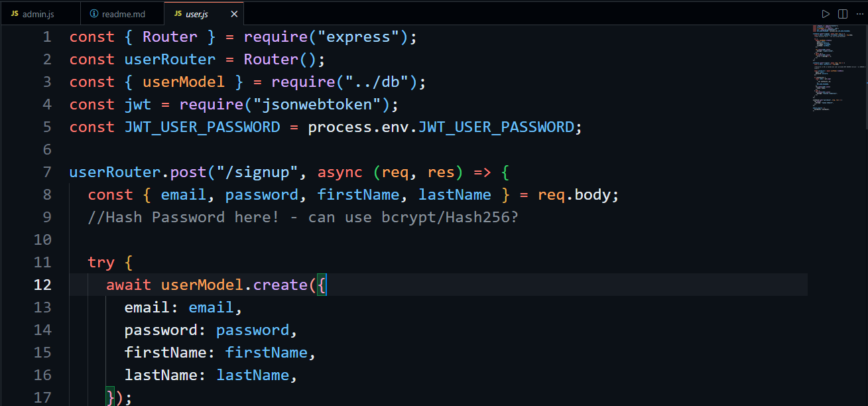Open the More Actions ellipsis menu

tap(860, 14)
